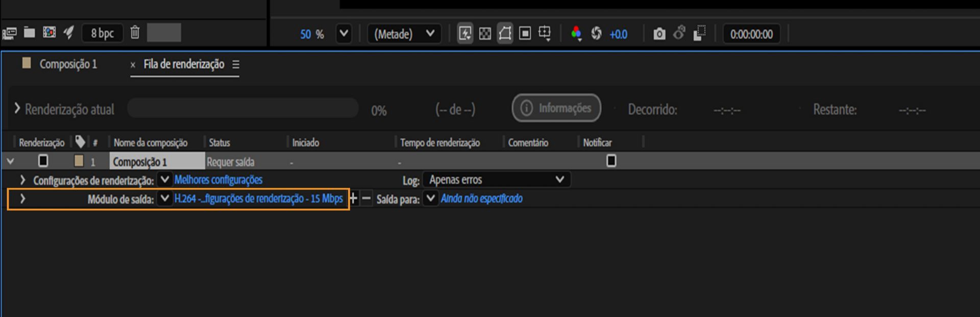980x317 pixels.
Task: Open the Log dropdown set to Apenas erros
Action: (x=497, y=179)
